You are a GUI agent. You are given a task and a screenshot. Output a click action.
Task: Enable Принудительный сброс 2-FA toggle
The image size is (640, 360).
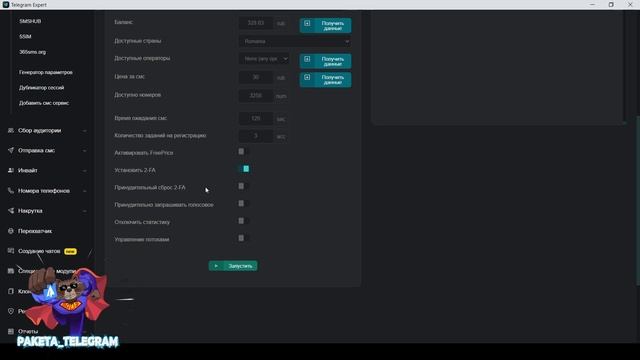243,186
